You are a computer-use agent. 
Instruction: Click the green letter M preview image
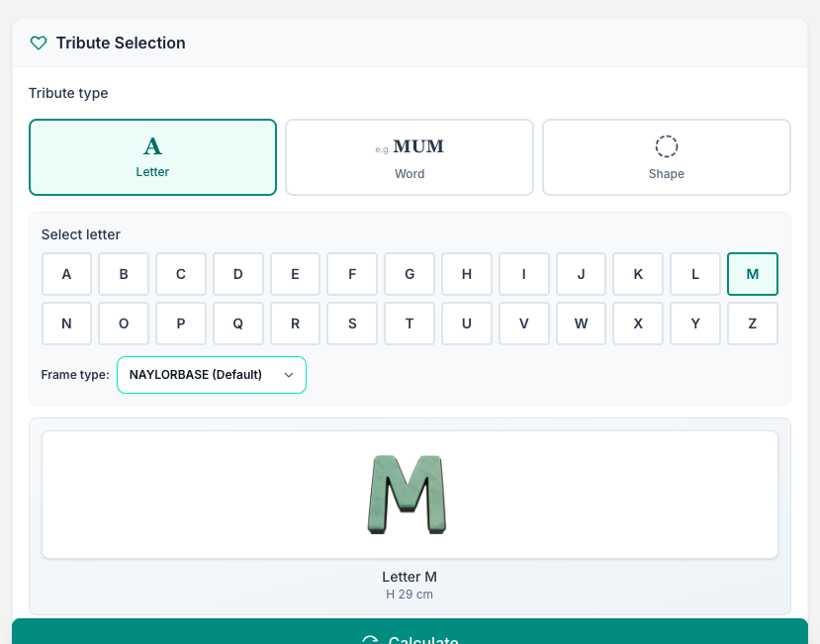click(407, 495)
